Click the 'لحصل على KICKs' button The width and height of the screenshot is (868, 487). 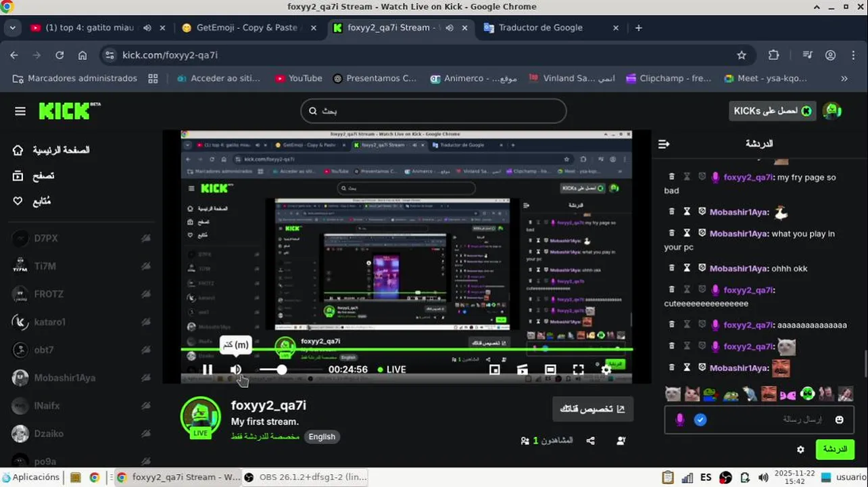point(772,111)
